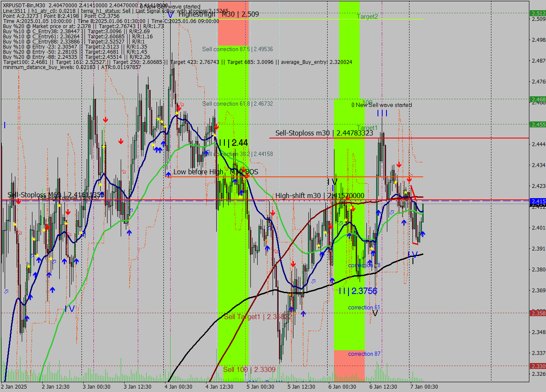Click 'Buy %20 @ Market price' info line
The image size is (546, 392).
(x=83, y=26)
